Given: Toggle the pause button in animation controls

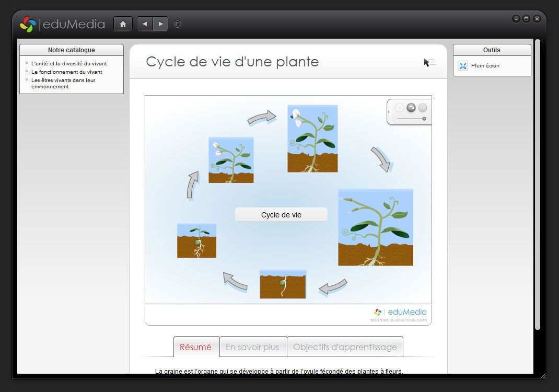Looking at the screenshot, I should (x=423, y=108).
